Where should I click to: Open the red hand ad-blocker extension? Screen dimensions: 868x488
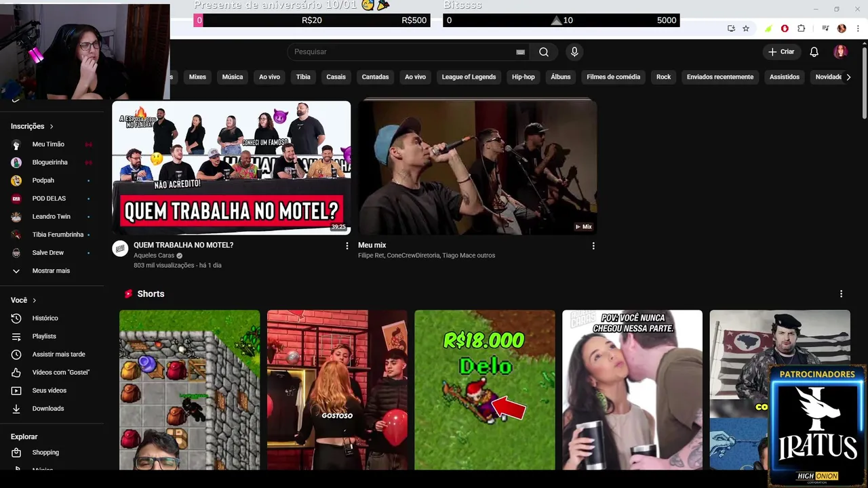coord(785,28)
